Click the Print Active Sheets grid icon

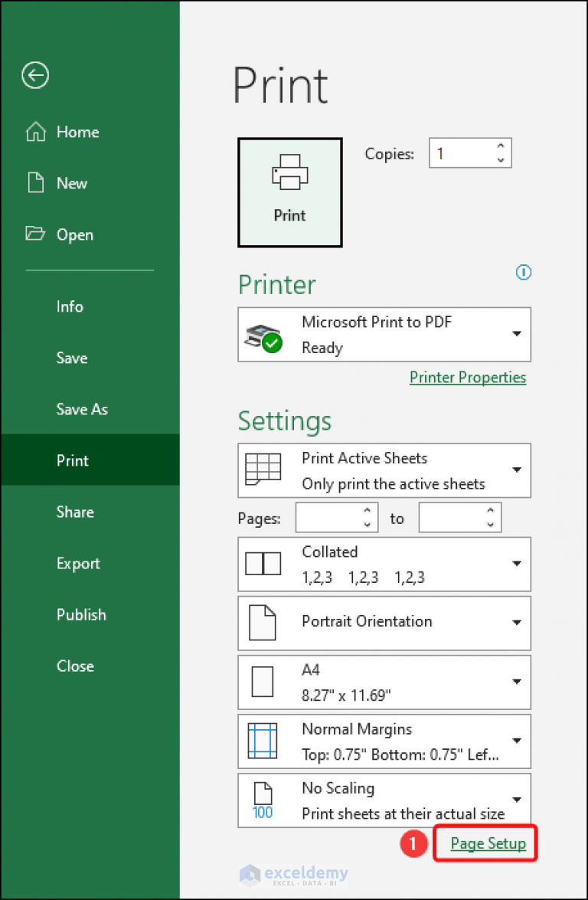point(263,470)
